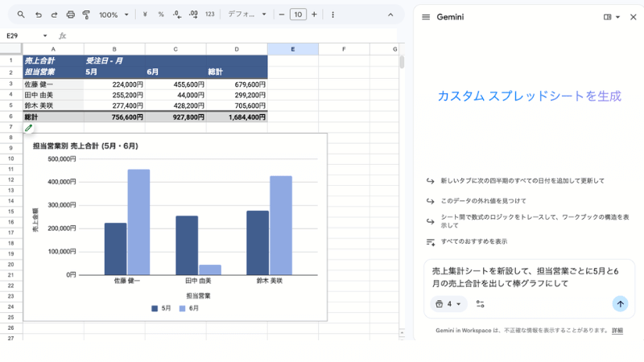Click the font size field showing 10
Screen dimensions: 644x362
(298, 14)
